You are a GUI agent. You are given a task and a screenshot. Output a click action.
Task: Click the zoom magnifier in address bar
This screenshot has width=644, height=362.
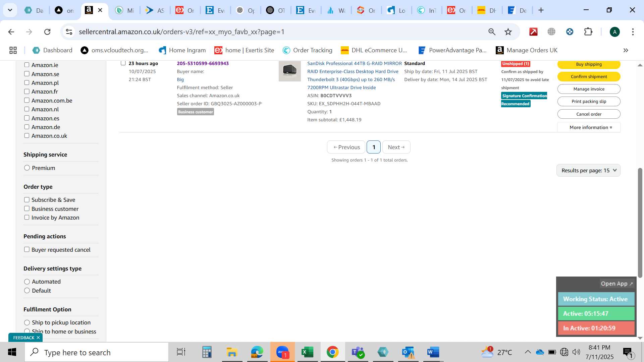492,32
